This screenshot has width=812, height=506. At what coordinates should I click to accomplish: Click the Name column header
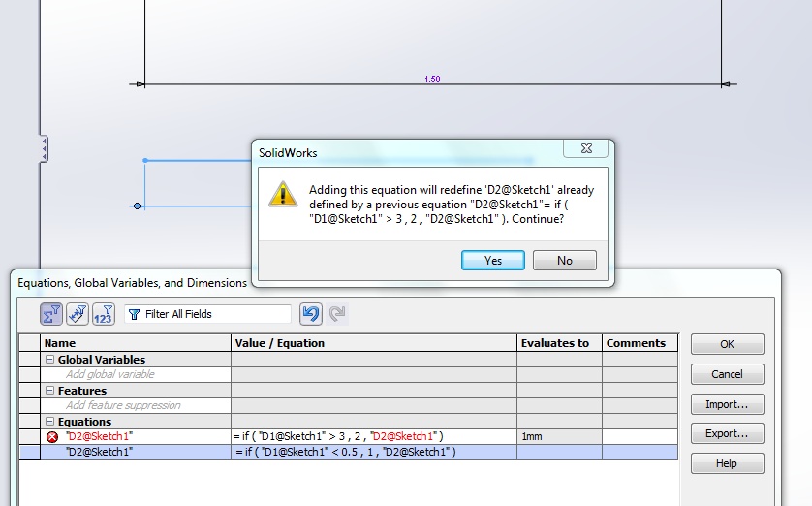click(x=136, y=343)
